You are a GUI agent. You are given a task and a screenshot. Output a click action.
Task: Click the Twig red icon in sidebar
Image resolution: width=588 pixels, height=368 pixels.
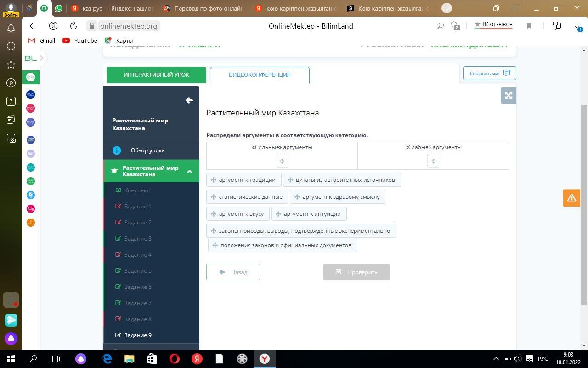coord(31,209)
